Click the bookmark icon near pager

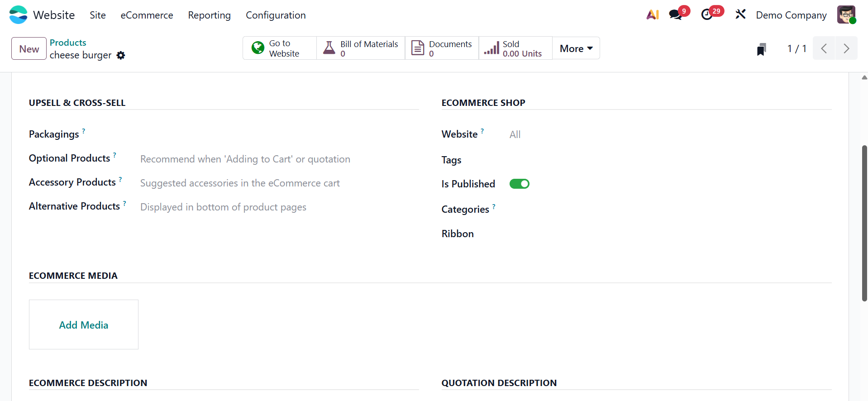[x=761, y=49]
